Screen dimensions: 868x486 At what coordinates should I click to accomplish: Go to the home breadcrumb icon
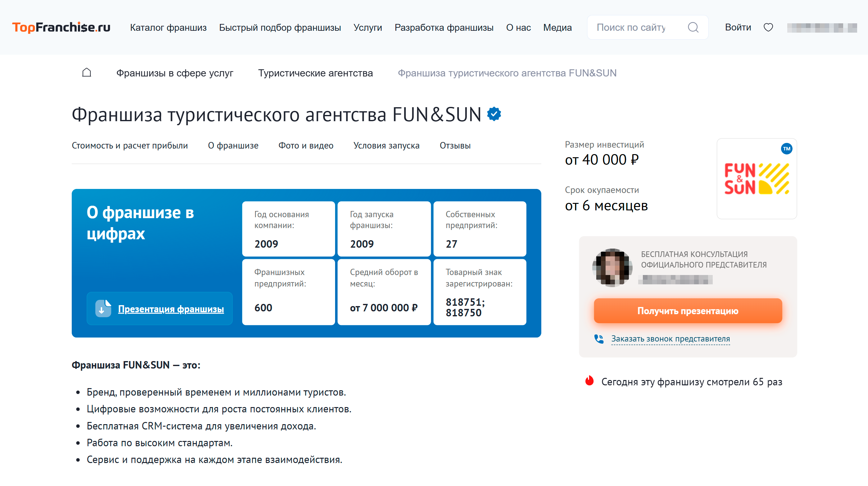click(87, 72)
